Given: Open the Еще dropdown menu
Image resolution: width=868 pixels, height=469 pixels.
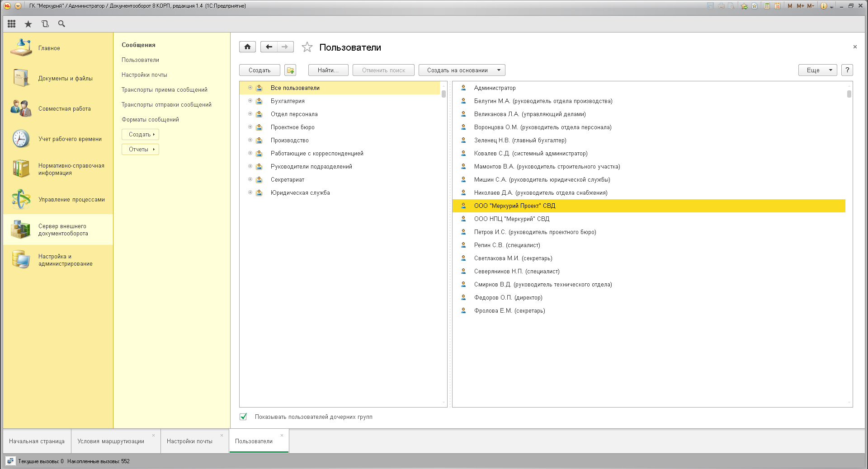Looking at the screenshot, I should (x=817, y=70).
